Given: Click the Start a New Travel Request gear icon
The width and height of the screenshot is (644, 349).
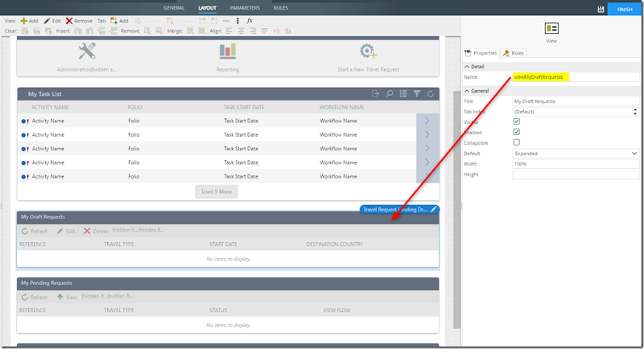Looking at the screenshot, I should tap(368, 51).
